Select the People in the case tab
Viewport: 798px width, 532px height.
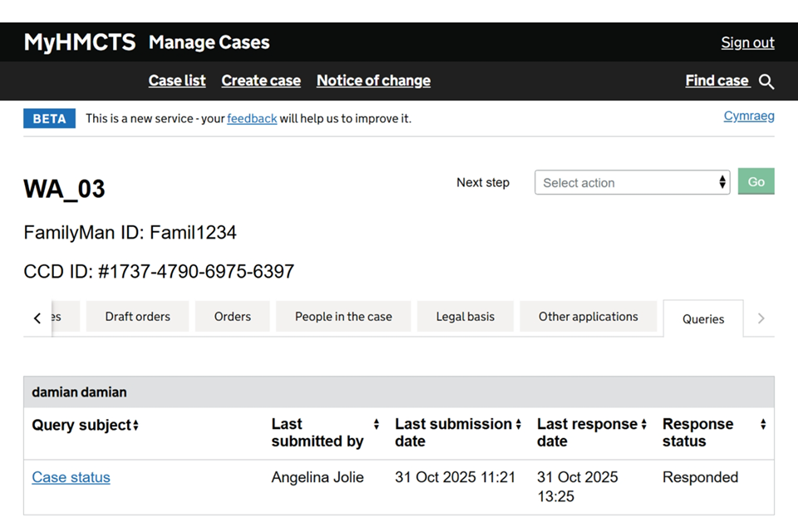click(343, 317)
